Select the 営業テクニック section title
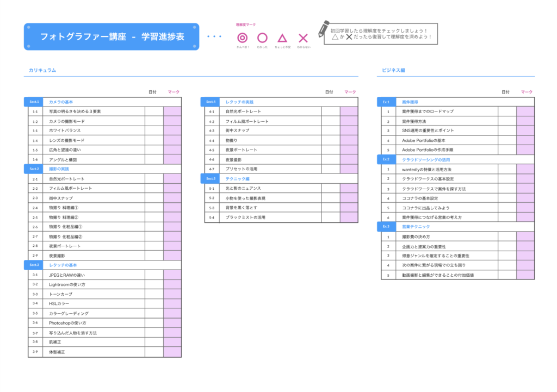This screenshot has width=557, height=392. click(416, 227)
